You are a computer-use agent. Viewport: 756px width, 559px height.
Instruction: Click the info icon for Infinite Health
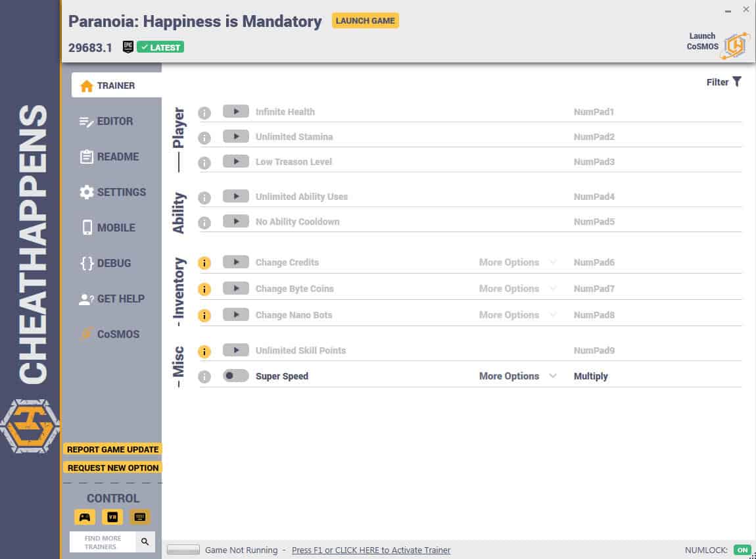pyautogui.click(x=204, y=113)
